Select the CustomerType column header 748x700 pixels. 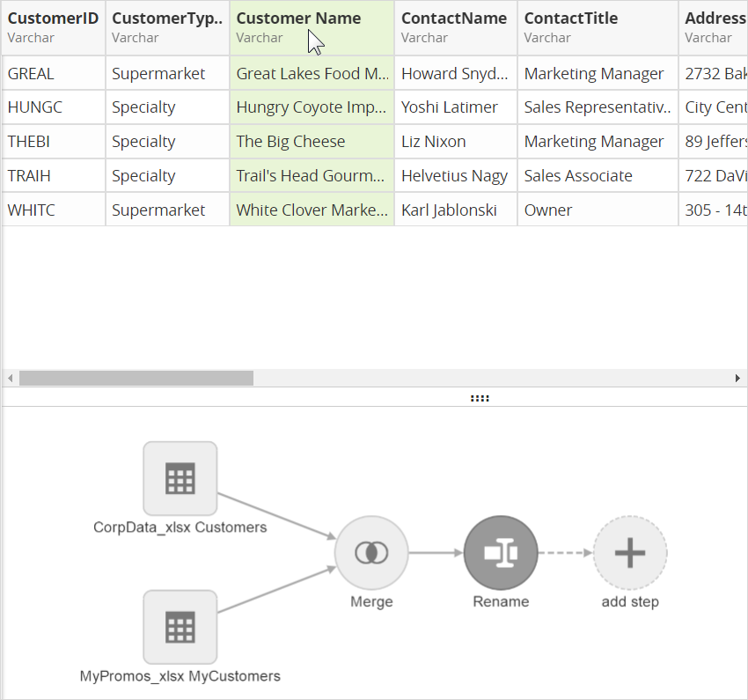167,27
